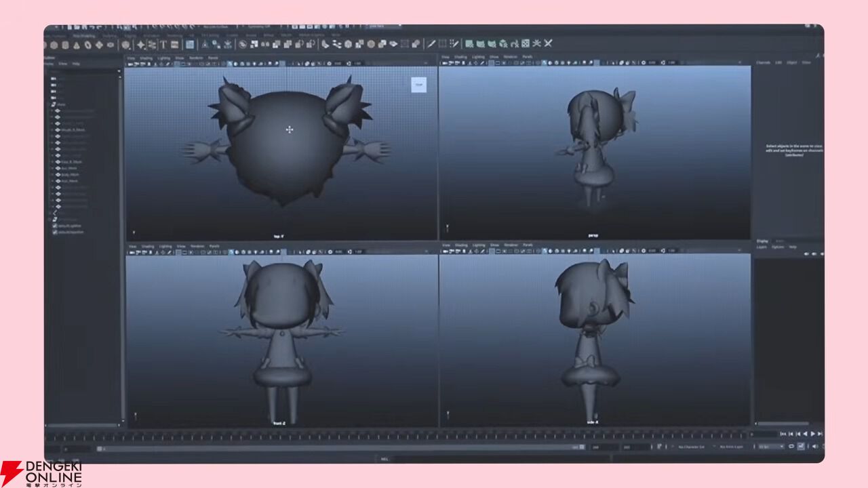Screen dimensions: 868x488
Task: Click the polygon Type (T) tool icon
Action: point(163,45)
